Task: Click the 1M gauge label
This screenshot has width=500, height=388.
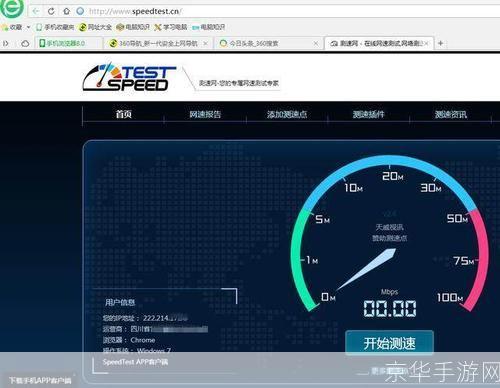Action: pos(312,260)
